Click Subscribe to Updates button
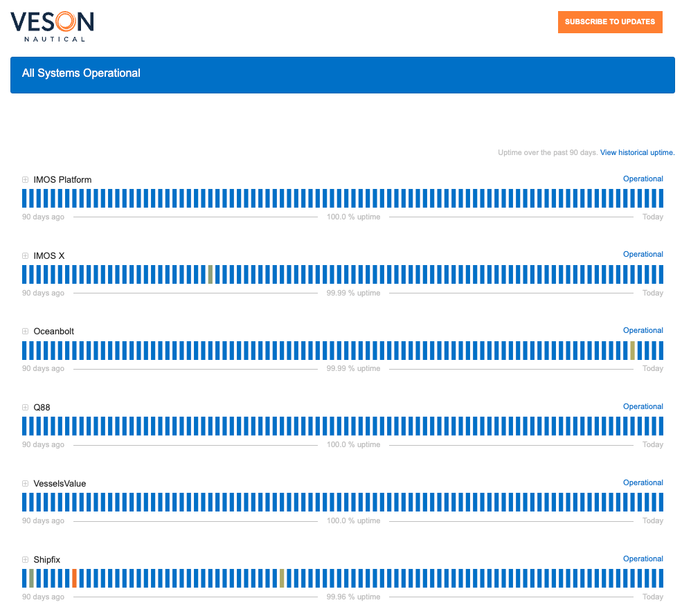Screen dimensions: 682x616 click(x=609, y=22)
